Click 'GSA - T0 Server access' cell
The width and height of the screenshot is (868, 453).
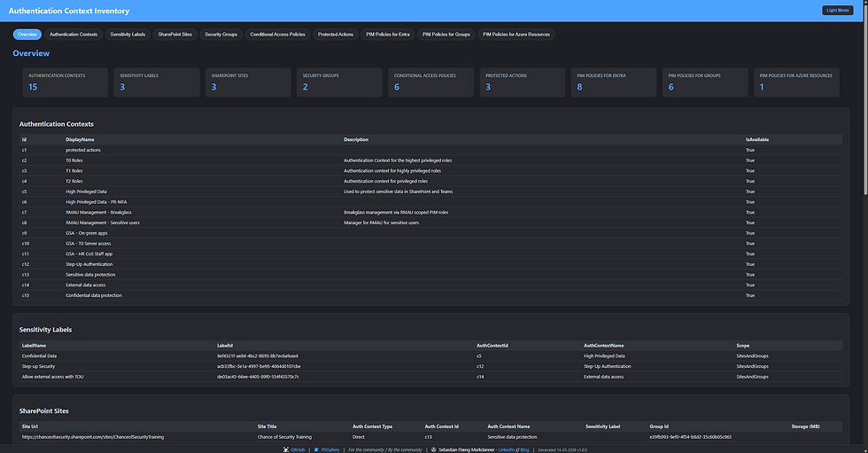tap(88, 244)
